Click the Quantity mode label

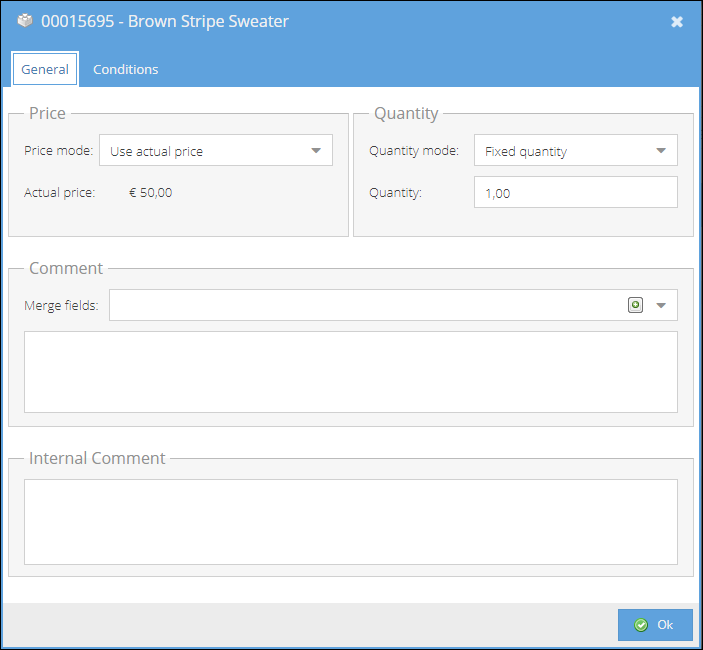[x=414, y=151]
